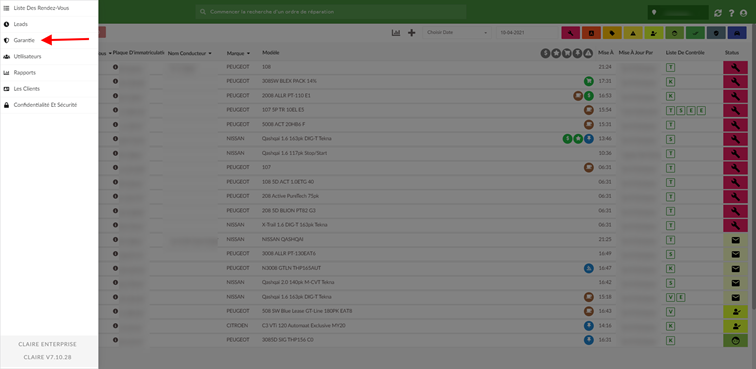
Task: Click the refresh icon in header
Action: click(x=718, y=13)
